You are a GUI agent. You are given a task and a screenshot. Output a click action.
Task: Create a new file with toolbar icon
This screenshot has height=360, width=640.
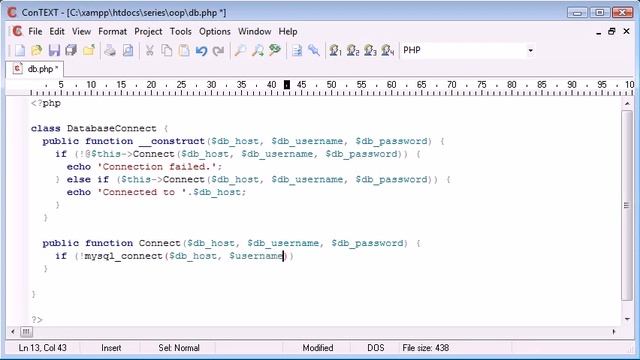(x=20, y=51)
